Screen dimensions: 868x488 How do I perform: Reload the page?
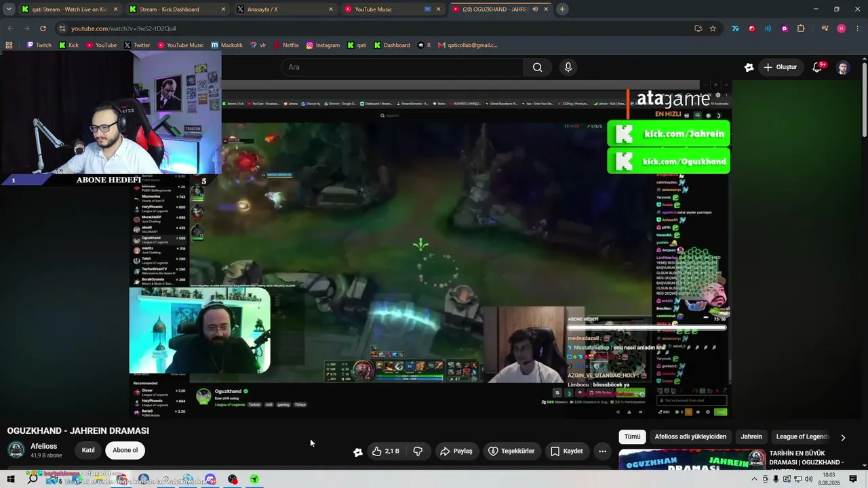[43, 28]
